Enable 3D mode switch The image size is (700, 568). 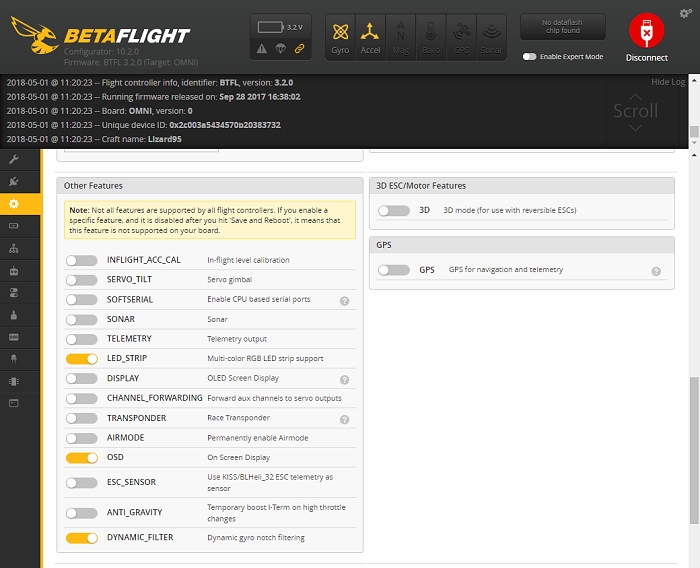point(393,211)
